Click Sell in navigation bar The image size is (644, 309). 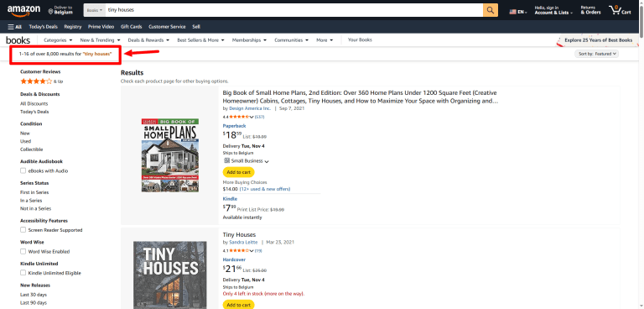tap(196, 27)
